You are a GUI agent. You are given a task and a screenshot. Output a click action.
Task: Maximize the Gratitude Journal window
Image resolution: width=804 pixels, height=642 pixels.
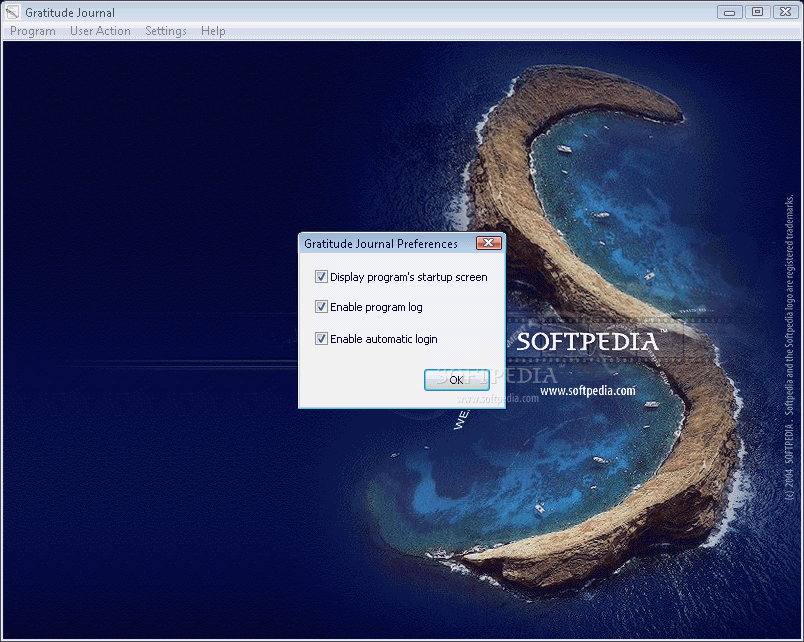[757, 12]
